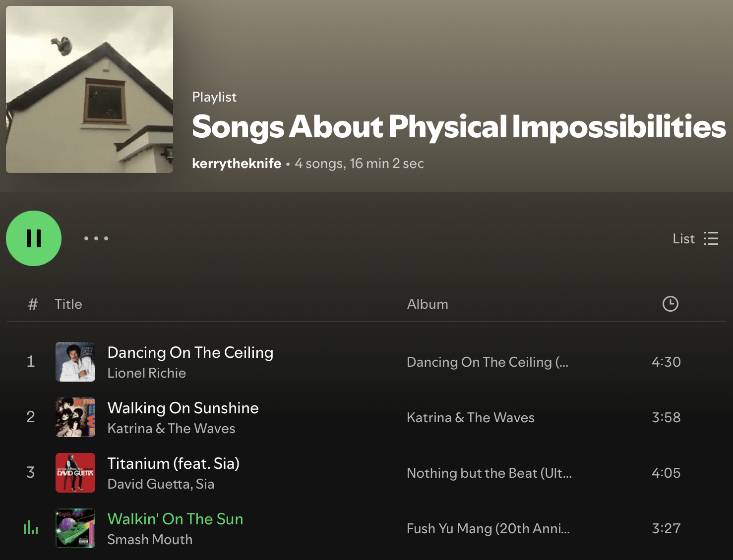Click the clock duration column icon
Image resolution: width=733 pixels, height=560 pixels.
tap(670, 304)
